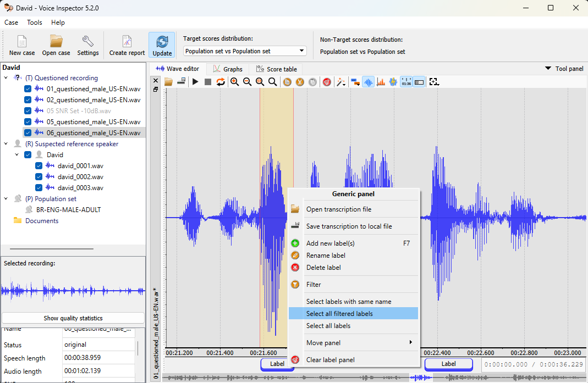
Task: Uncheck 06_questioned_male_US-EN.wav checkbox
Action: pos(28,132)
